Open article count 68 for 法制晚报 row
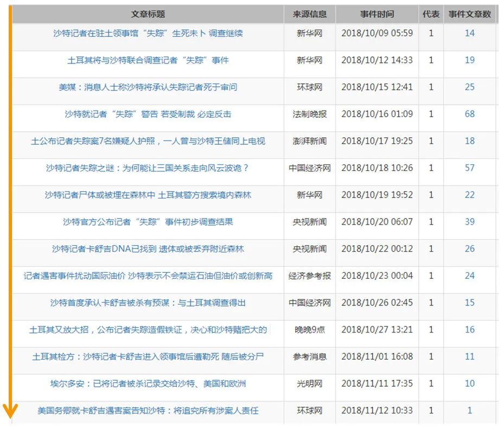The height and width of the screenshot is (428, 504). point(470,114)
